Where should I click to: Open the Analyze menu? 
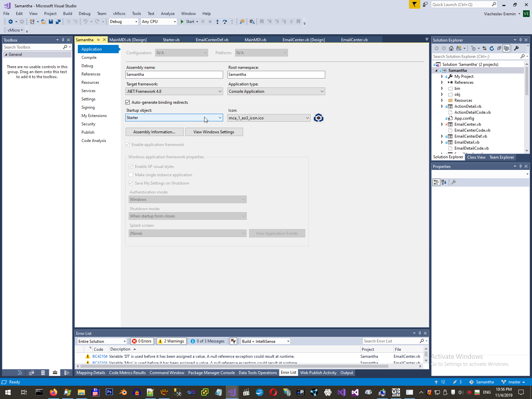pos(168,14)
